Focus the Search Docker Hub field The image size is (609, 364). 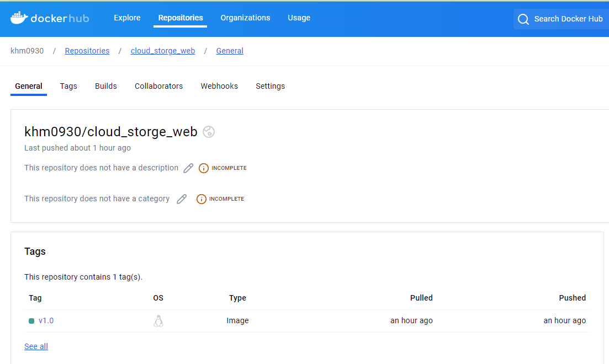click(x=561, y=19)
